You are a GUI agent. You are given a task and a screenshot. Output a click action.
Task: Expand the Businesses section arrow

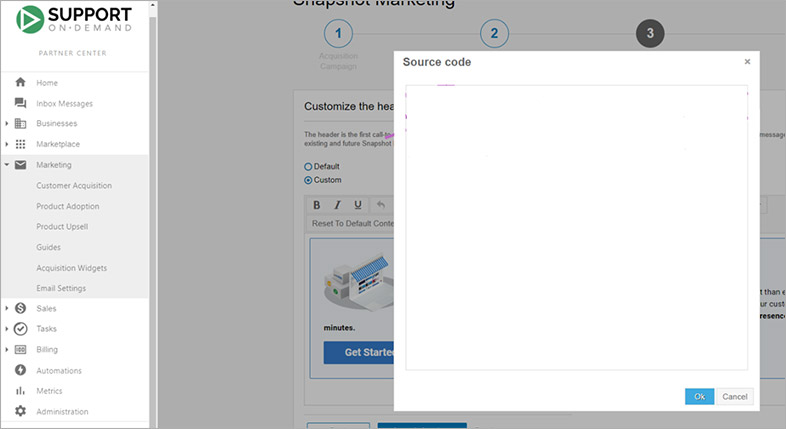(7, 124)
